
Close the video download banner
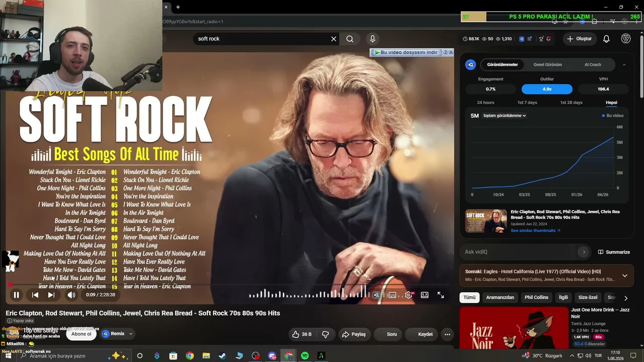[x=451, y=52]
